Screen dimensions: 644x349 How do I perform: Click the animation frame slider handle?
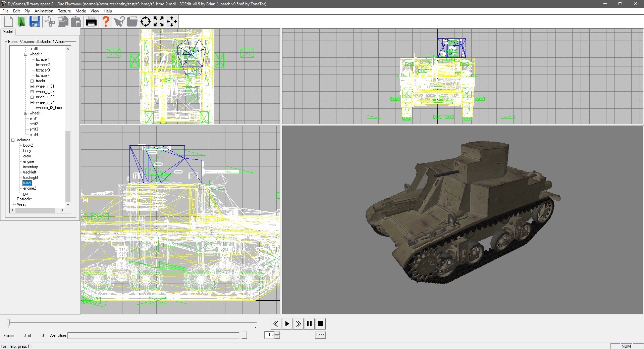tap(9, 323)
